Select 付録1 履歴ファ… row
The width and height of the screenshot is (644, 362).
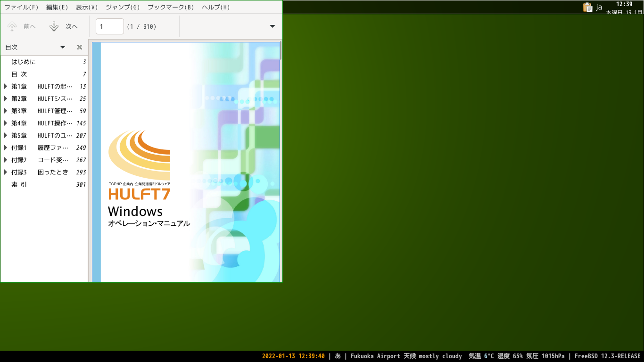coord(44,148)
